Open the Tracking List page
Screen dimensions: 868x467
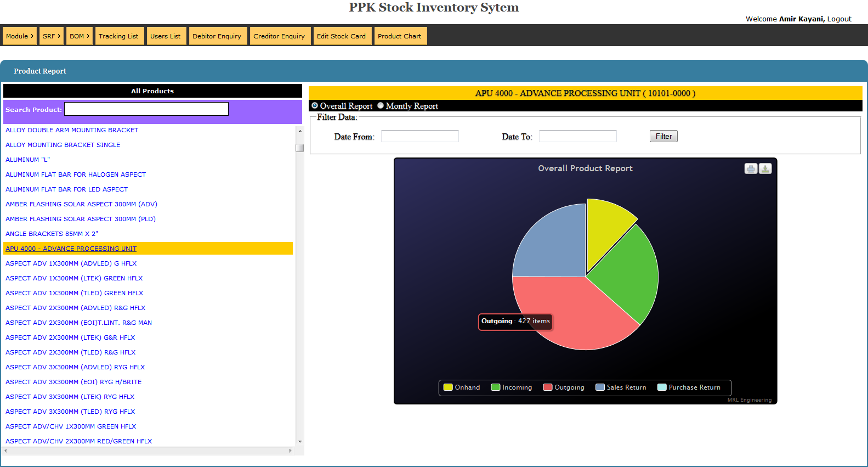tap(118, 36)
